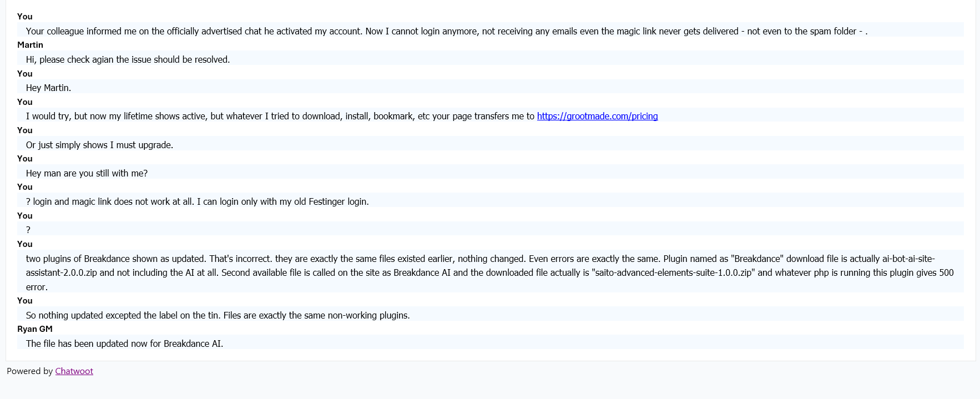Image resolution: width=980 pixels, height=399 pixels.
Task: Click message starting 'two plugins of Breakdance'
Action: tap(333, 259)
